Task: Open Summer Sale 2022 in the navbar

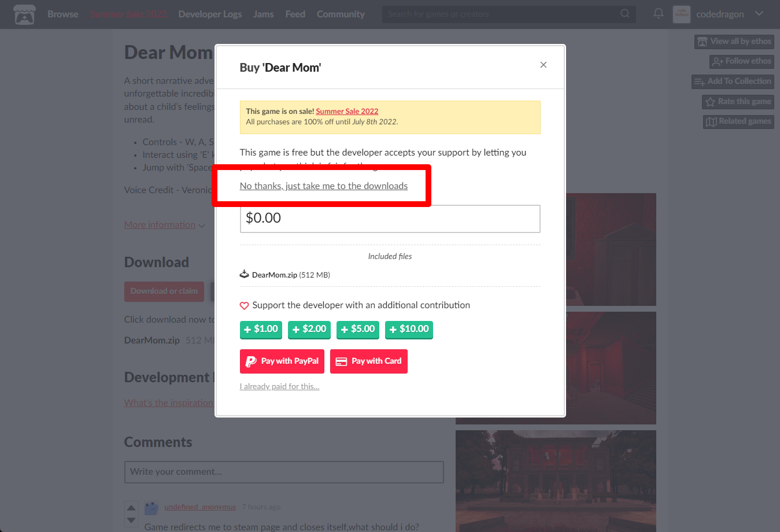Action: (128, 14)
